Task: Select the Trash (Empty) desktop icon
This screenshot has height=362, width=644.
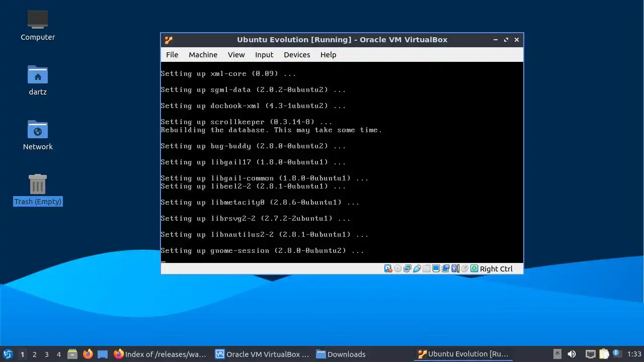Action: [38, 190]
